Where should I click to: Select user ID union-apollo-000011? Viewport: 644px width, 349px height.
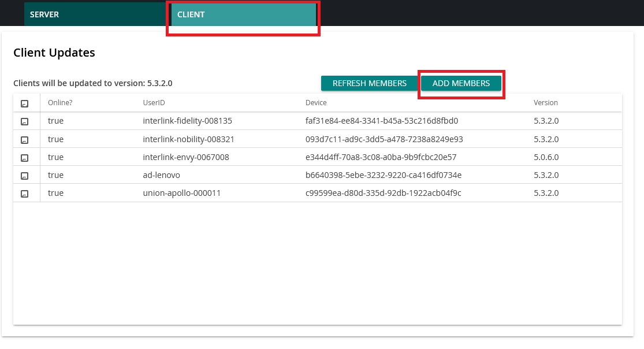pos(181,193)
